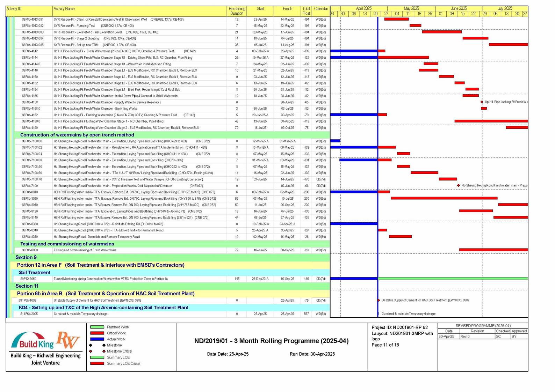
Task: Select the red Gantt bar for S8P8b-8350
Action: coord(400,237)
